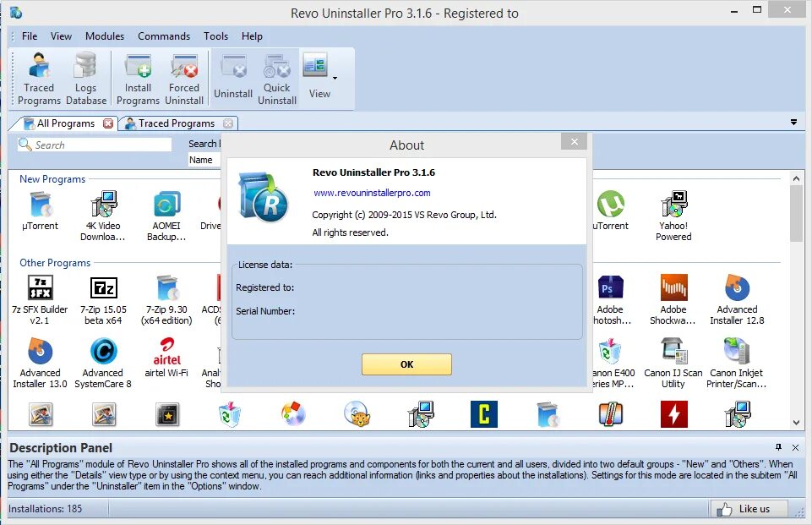
Task: Click the program Search field
Action: pyautogui.click(x=95, y=145)
